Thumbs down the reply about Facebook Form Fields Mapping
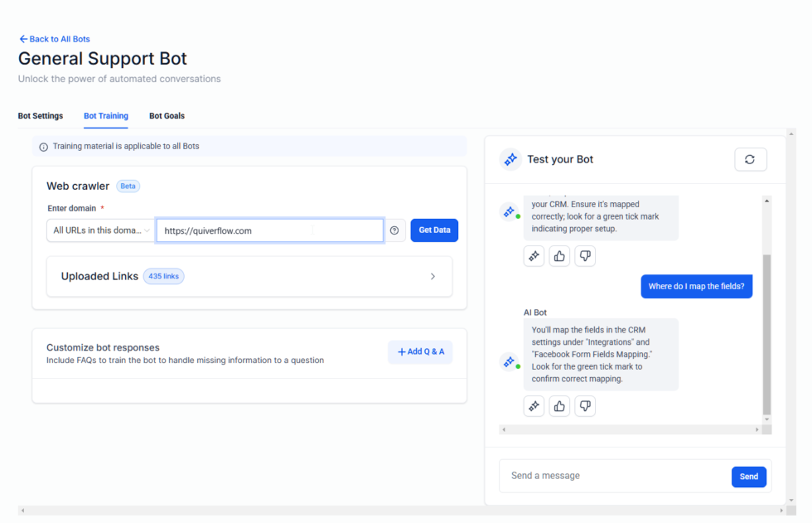Viewport: 812px width, 523px height. pyautogui.click(x=585, y=406)
